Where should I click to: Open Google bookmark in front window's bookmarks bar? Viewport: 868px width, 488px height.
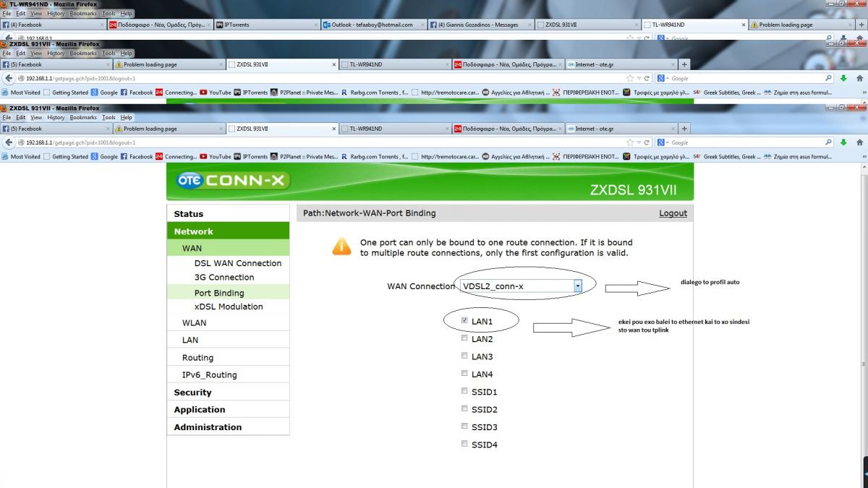(x=105, y=156)
